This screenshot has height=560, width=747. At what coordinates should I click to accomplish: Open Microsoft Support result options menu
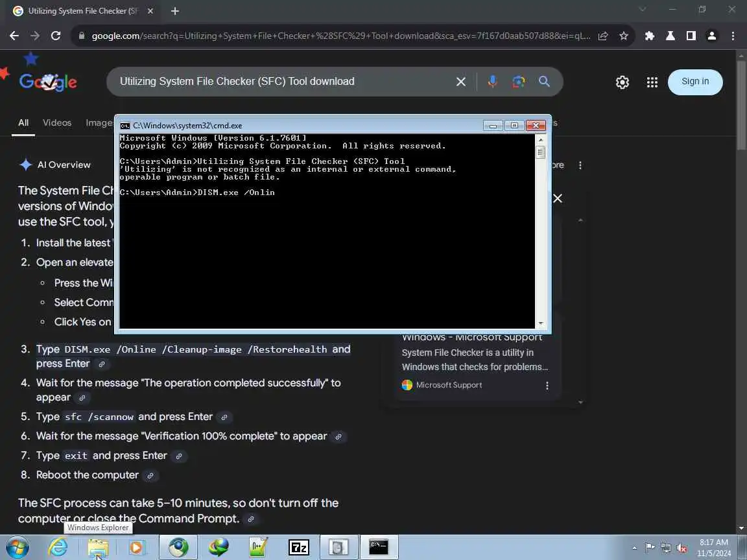tap(547, 385)
